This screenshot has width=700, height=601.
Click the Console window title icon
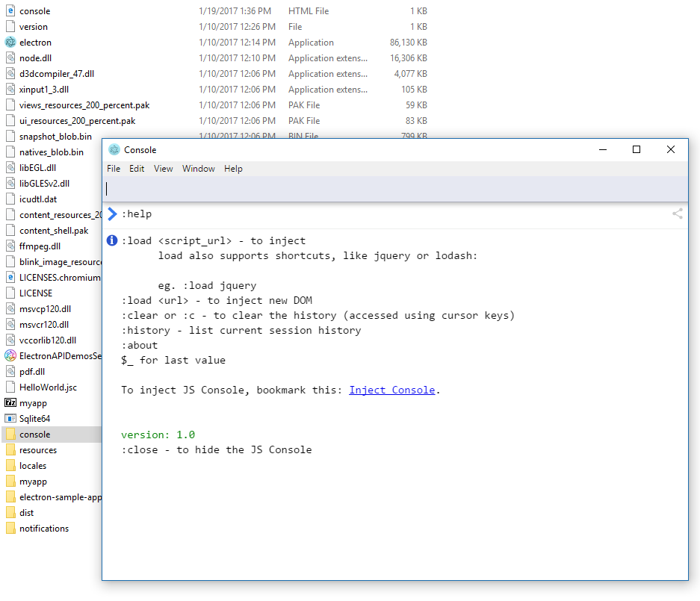pyautogui.click(x=114, y=150)
